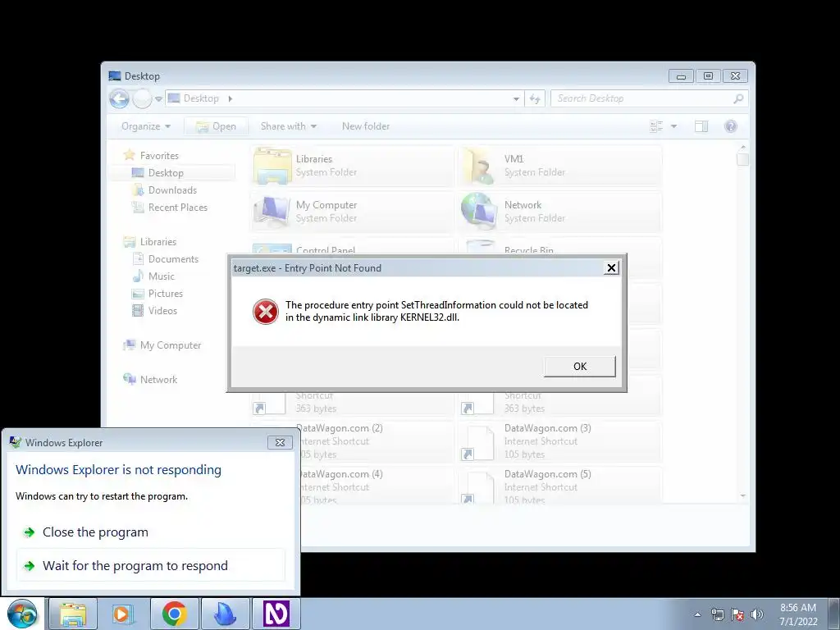Click the Show desktop strip
Viewport: 840px width, 630px height.
click(x=834, y=614)
